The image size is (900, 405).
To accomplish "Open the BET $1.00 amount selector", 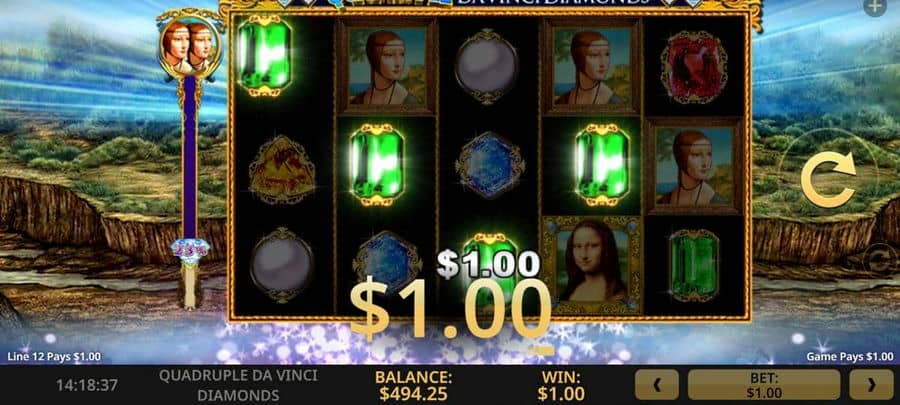I will point(764,384).
